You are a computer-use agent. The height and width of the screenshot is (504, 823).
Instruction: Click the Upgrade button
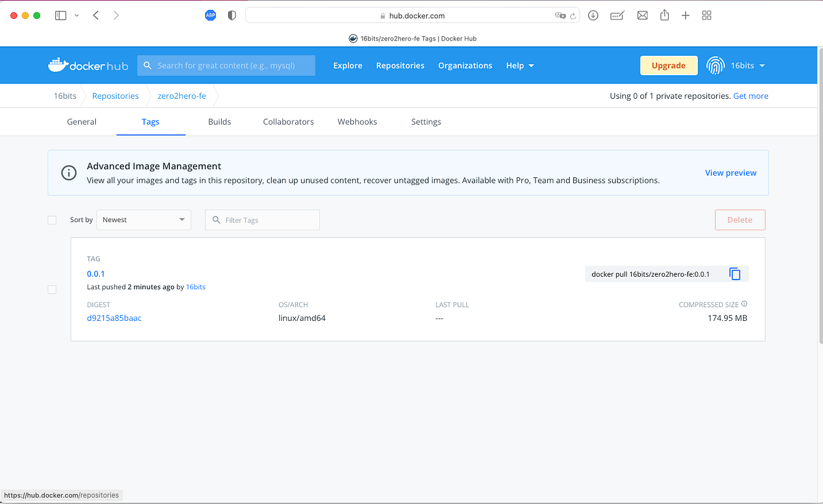click(668, 65)
